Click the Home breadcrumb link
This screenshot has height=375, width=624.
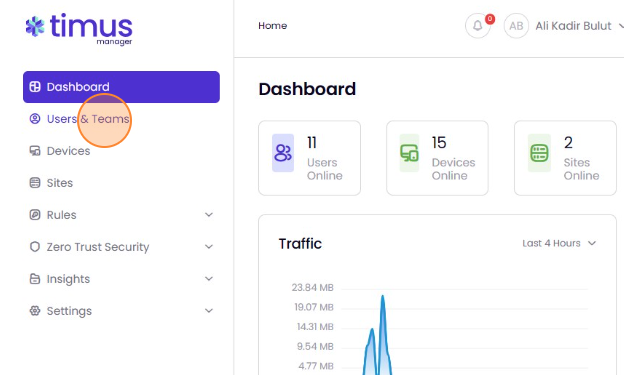(x=273, y=26)
